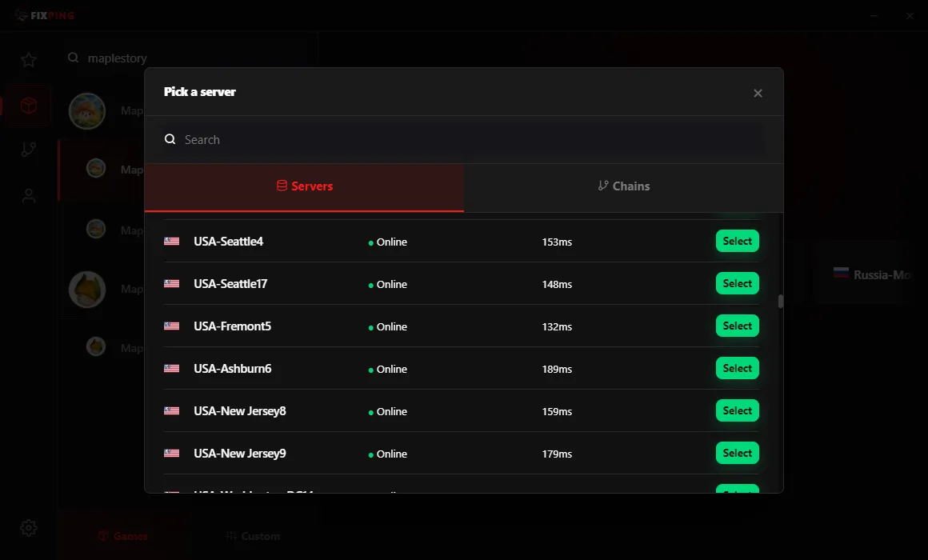Click the USA flag beside USA-New Jersey8
The height and width of the screenshot is (560, 928).
coord(172,411)
